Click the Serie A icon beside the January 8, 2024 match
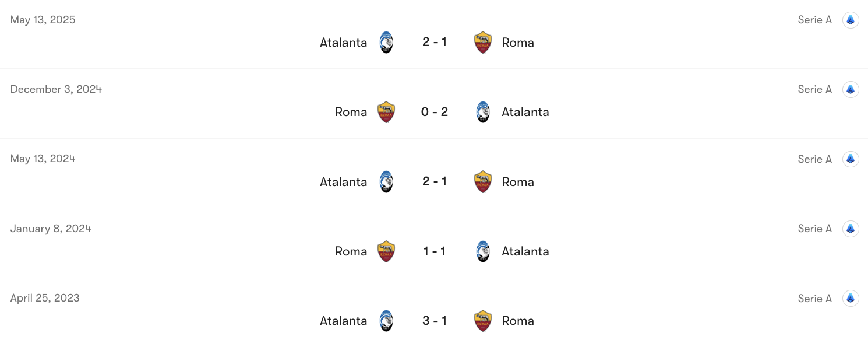The width and height of the screenshot is (868, 343). (x=851, y=228)
